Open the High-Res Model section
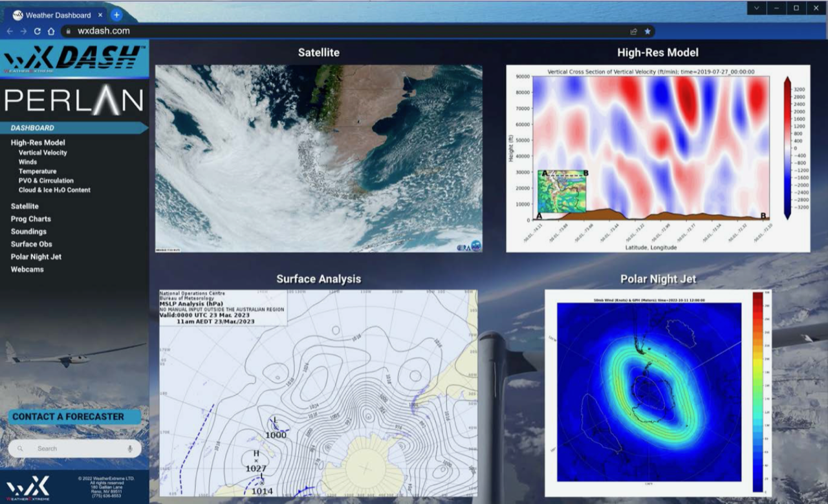The width and height of the screenshot is (828, 504). 38,142
